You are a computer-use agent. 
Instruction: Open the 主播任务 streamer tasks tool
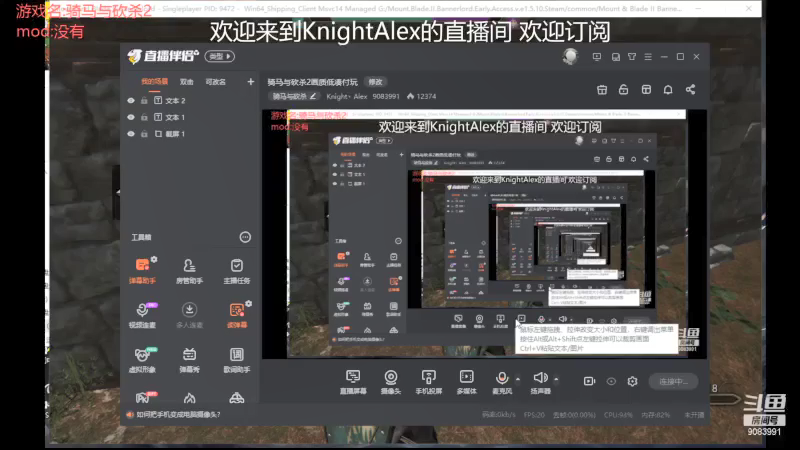237,270
